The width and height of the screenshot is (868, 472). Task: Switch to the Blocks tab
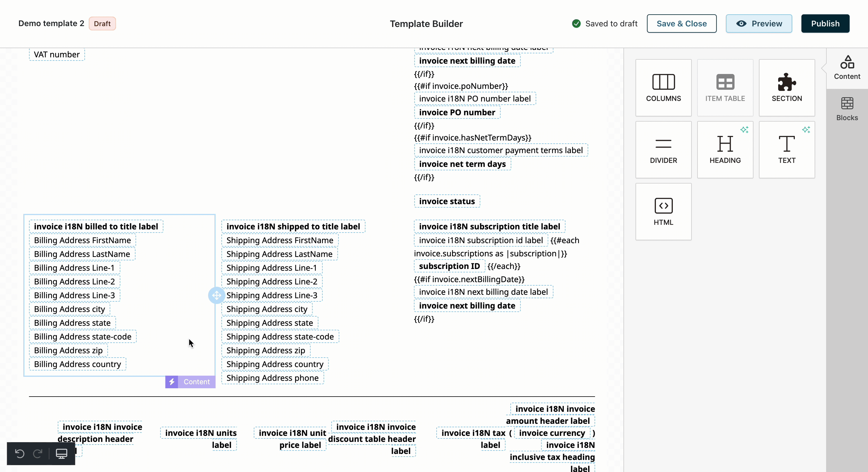pos(847,109)
